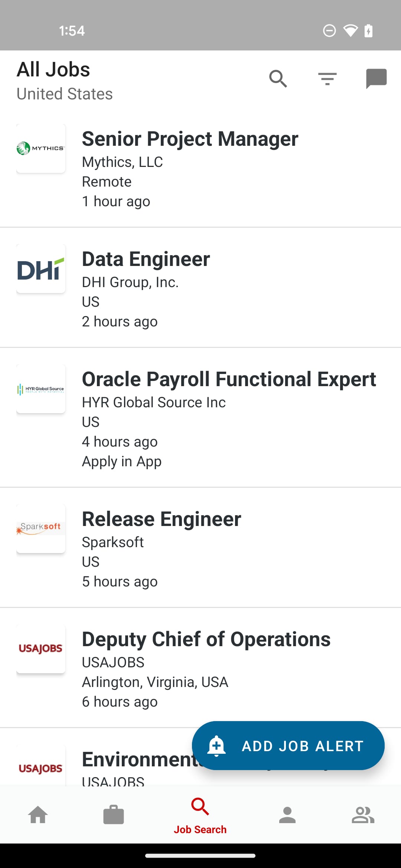
Task: Open the people group tab icon
Action: tap(363, 815)
